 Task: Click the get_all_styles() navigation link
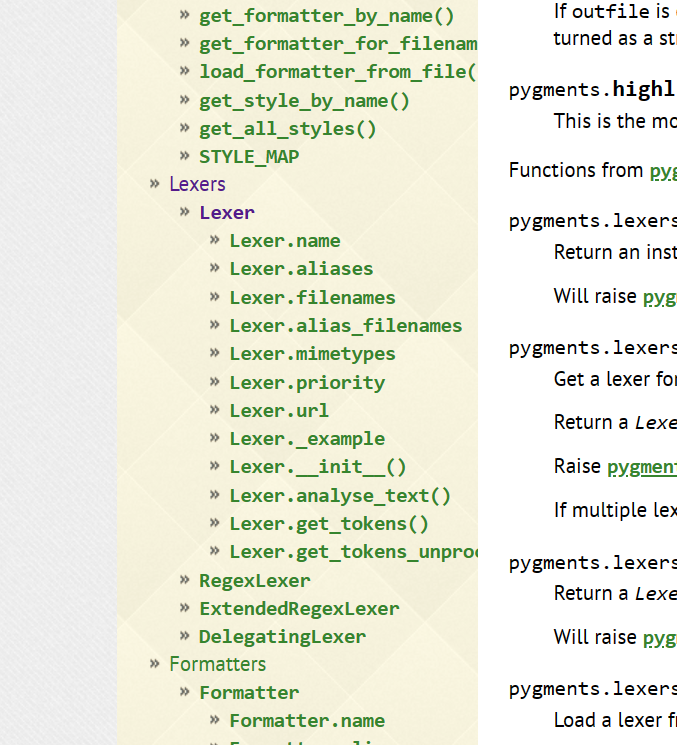pos(288,129)
